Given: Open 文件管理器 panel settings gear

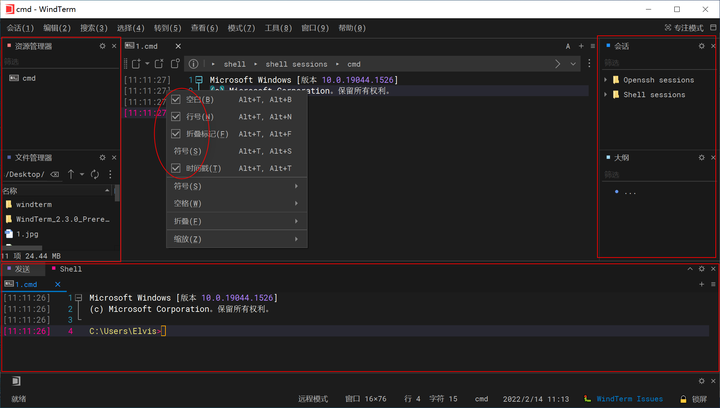Looking at the screenshot, I should pyautogui.click(x=102, y=157).
